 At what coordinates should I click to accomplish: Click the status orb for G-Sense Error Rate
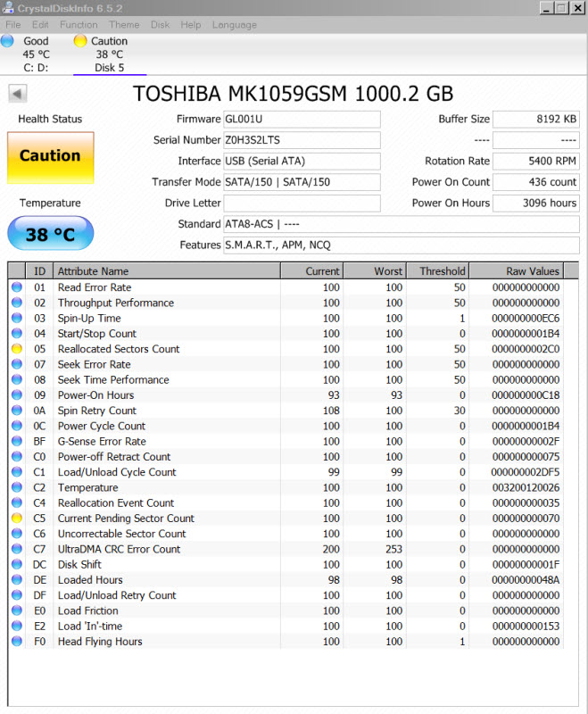tap(17, 441)
